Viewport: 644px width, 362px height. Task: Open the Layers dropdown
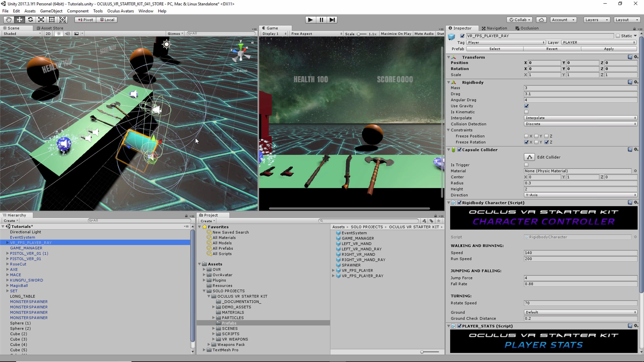[596, 20]
